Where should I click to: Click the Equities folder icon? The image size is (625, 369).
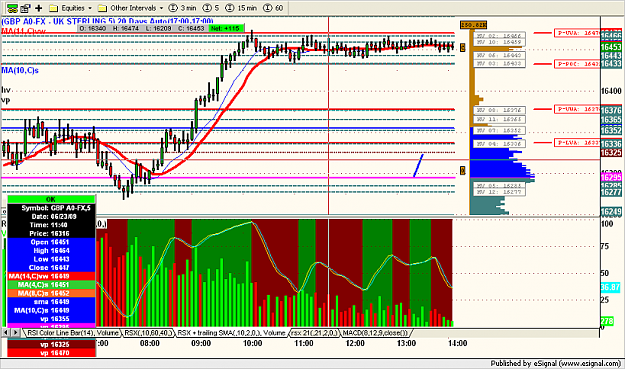53,8
